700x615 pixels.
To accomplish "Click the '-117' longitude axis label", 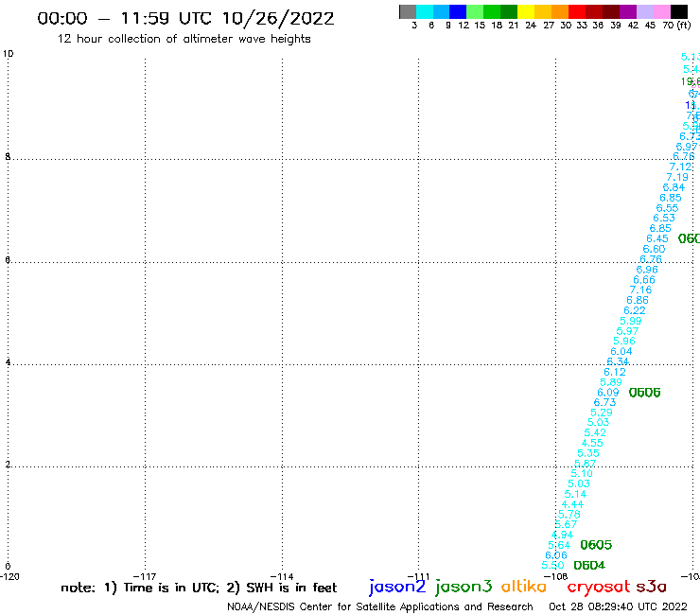I will coord(145,576).
